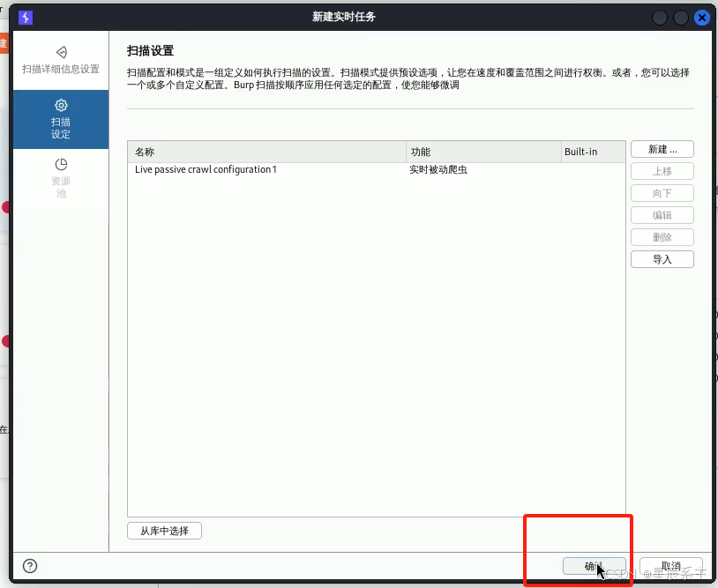This screenshot has height=588, width=718.
Task: Open the 资源池 resource pool tab
Action: [x=61, y=178]
